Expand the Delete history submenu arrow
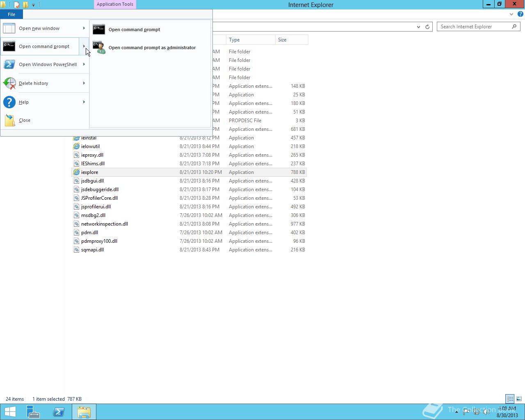 (84, 83)
